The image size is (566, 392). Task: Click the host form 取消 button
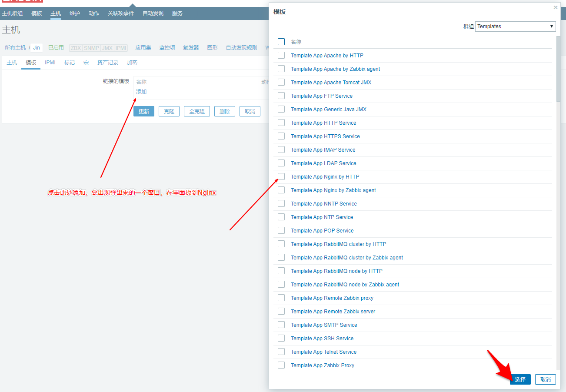250,111
